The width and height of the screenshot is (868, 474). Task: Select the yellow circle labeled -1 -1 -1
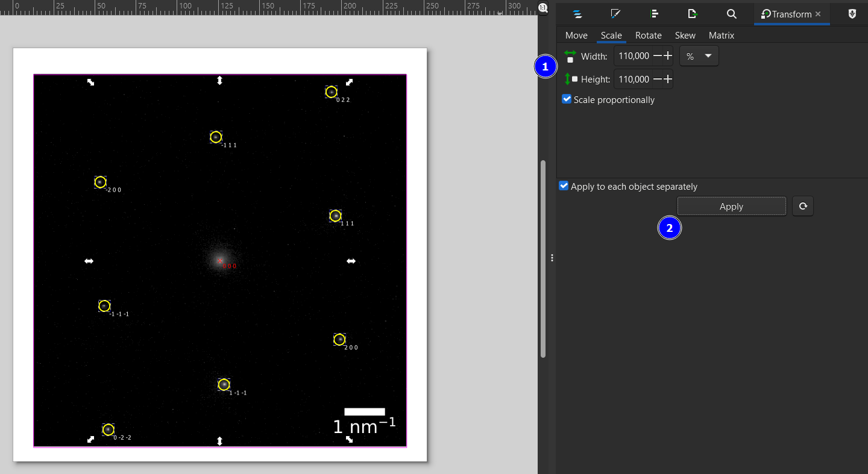104,306
